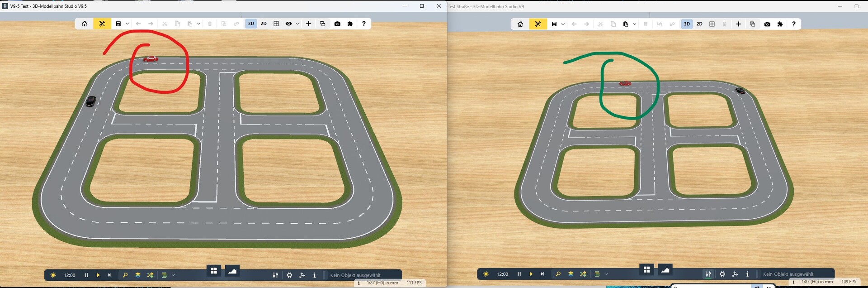The width and height of the screenshot is (868, 288).
Task: Open the catalog tiles button in V9.5 window
Action: (214, 271)
